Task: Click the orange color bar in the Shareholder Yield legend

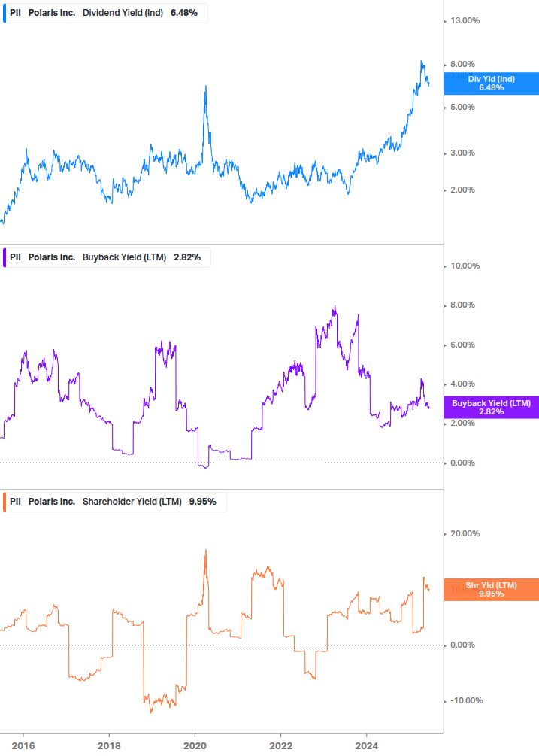Action: click(5, 502)
